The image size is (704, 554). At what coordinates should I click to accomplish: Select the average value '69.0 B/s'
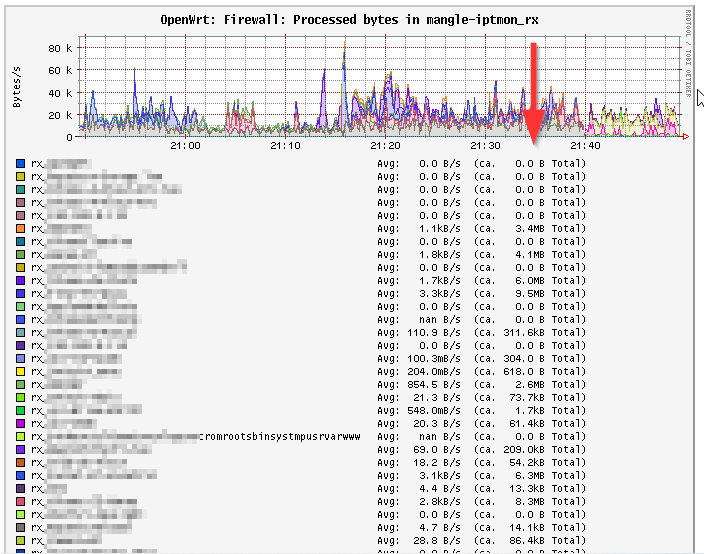coord(437,450)
